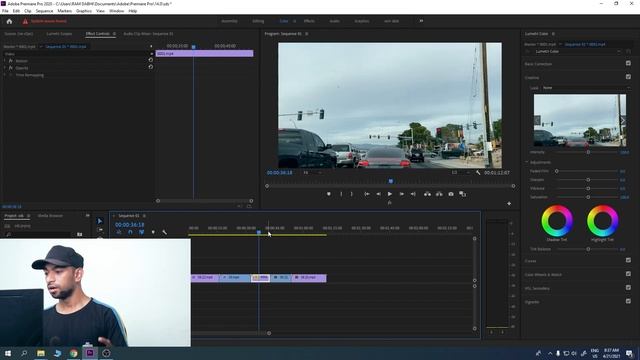Click the Look preview thumbnail
Screen dimensions: 640x360
tap(580, 120)
